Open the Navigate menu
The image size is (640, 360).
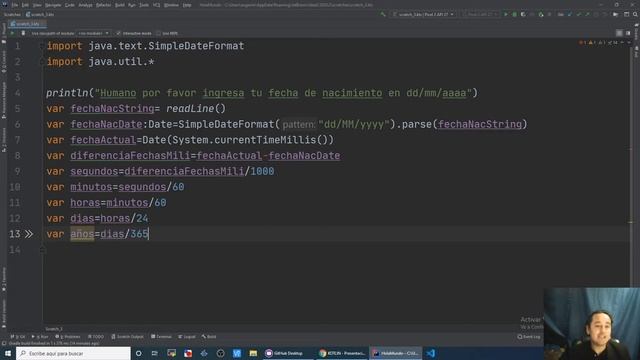click(53, 5)
